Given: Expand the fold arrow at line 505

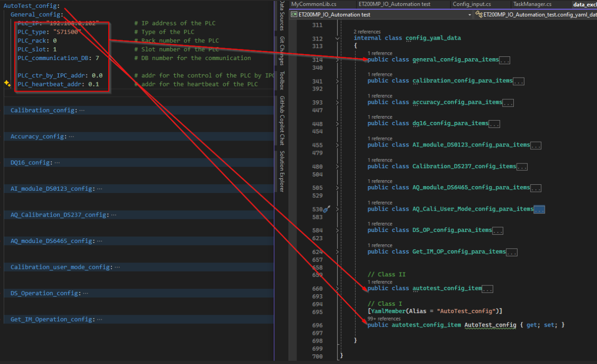Looking at the screenshot, I should (337, 188).
